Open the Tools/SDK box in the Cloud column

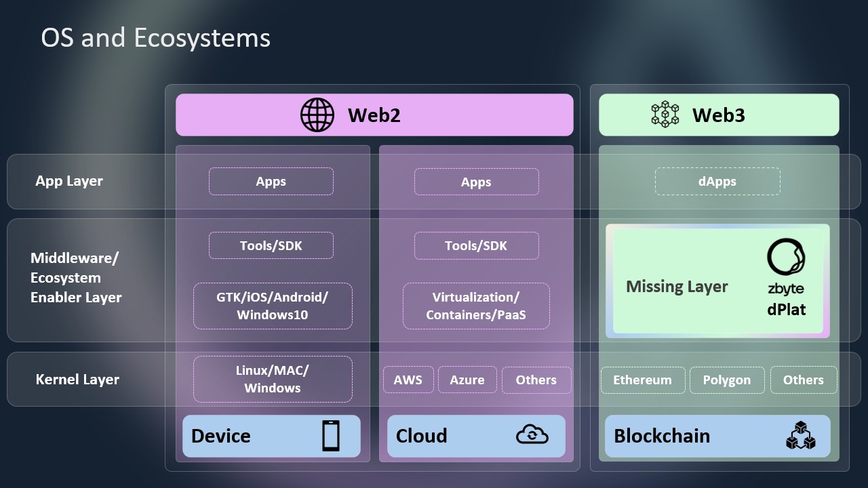[x=475, y=245]
